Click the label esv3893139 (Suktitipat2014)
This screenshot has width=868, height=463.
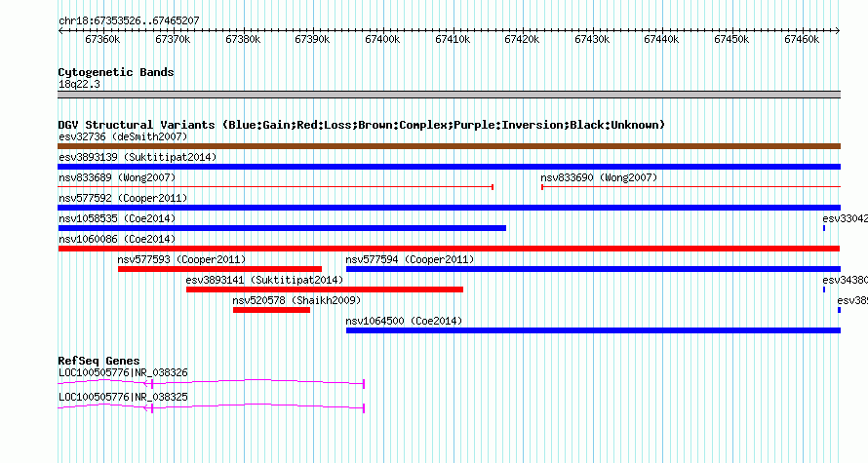pos(138,157)
